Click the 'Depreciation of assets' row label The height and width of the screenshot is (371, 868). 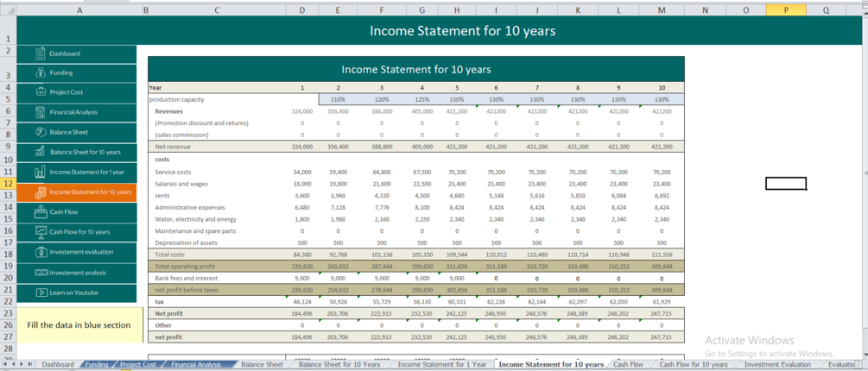tap(186, 242)
